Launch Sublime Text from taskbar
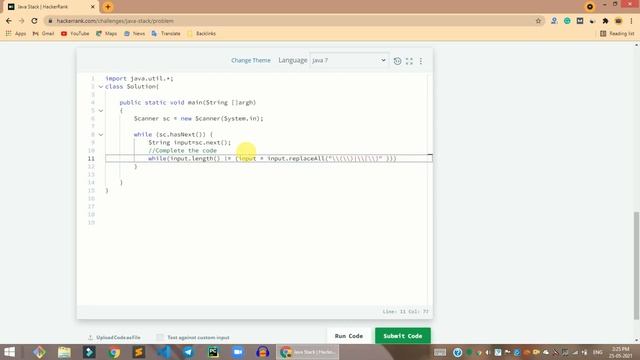The width and height of the screenshot is (640, 360). 139,352
